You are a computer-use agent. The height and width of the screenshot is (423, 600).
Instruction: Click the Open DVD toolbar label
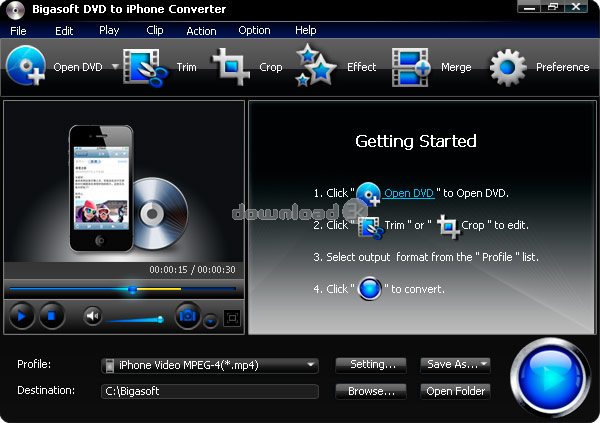click(78, 67)
